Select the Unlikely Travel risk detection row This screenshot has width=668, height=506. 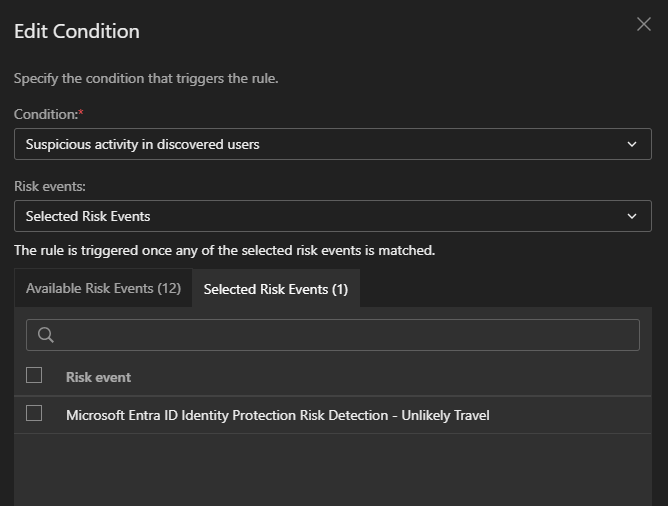[277, 415]
